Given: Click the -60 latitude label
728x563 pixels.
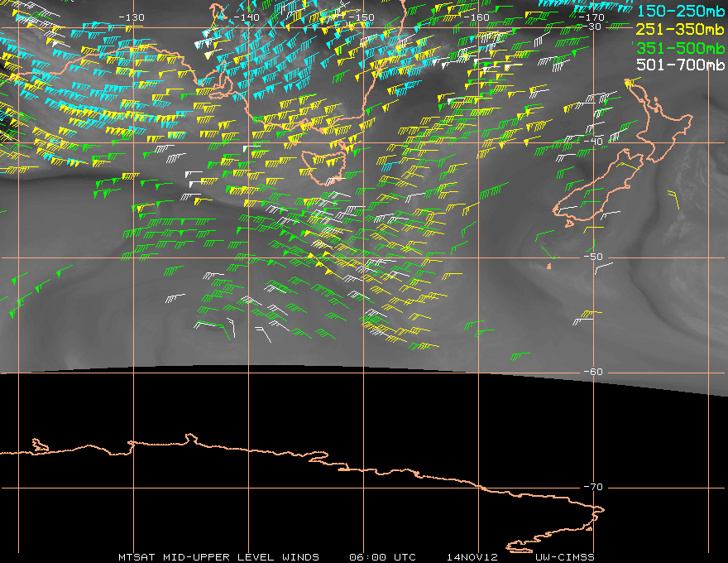Looking at the screenshot, I should (x=594, y=372).
